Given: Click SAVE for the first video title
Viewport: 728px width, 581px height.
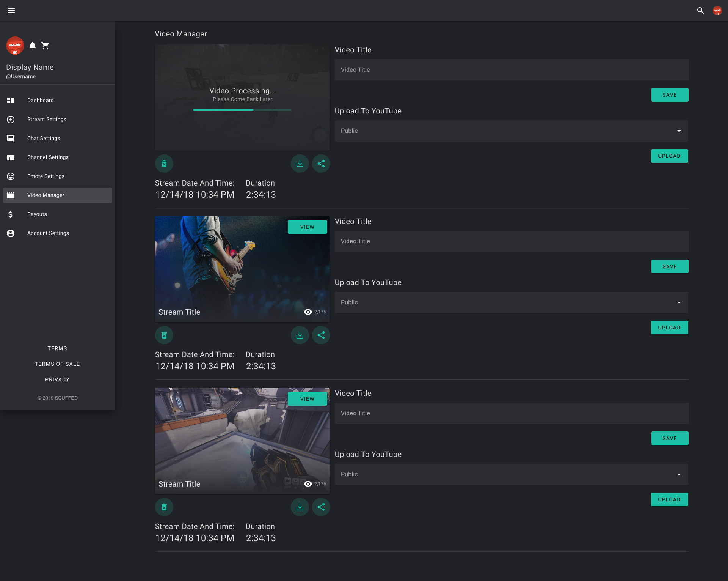Looking at the screenshot, I should pos(670,95).
